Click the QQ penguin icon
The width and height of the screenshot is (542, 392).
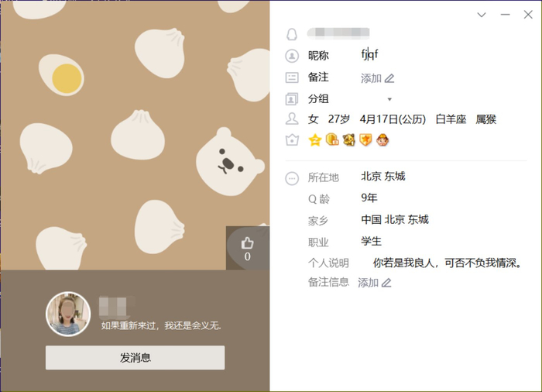292,34
